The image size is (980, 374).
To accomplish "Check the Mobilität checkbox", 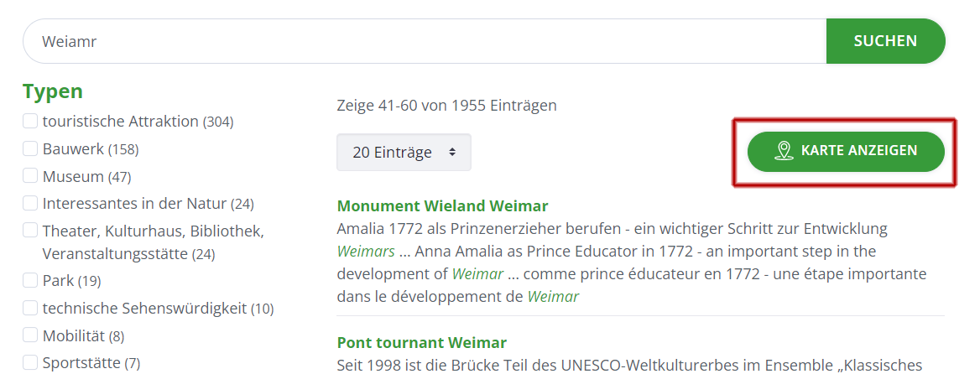I will 30,335.
